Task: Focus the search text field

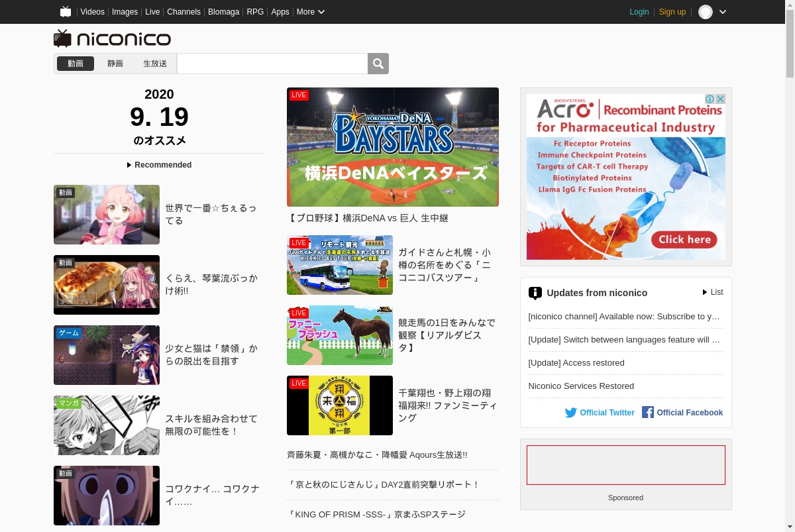Action: pyautogui.click(x=272, y=64)
